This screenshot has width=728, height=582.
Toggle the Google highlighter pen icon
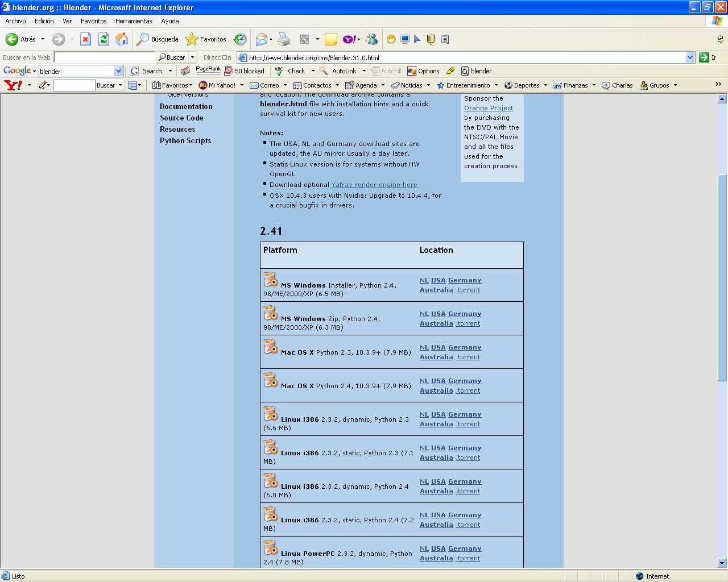pos(450,71)
